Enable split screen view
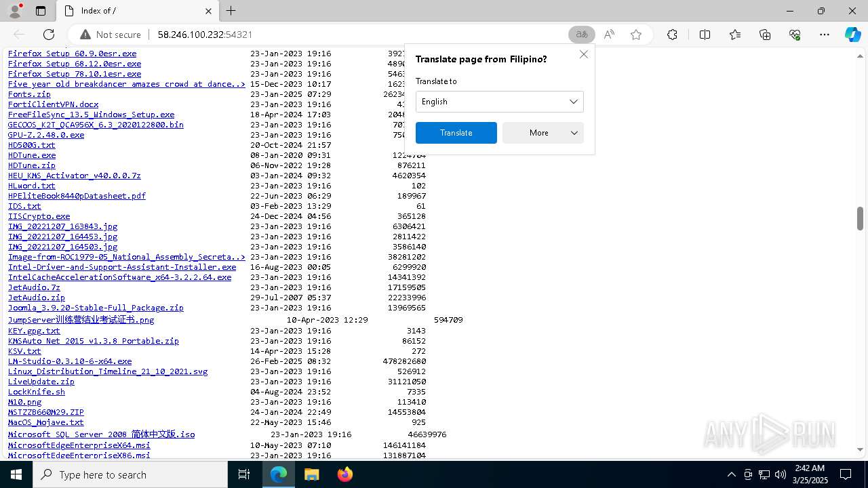 (x=705, y=35)
